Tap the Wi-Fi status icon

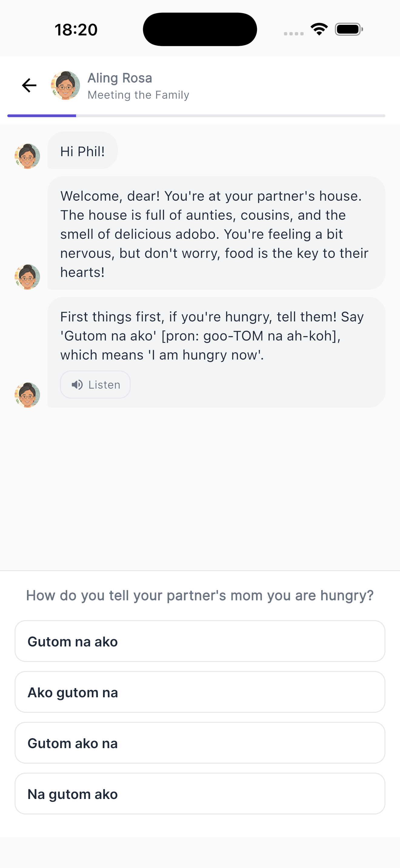coord(319,29)
